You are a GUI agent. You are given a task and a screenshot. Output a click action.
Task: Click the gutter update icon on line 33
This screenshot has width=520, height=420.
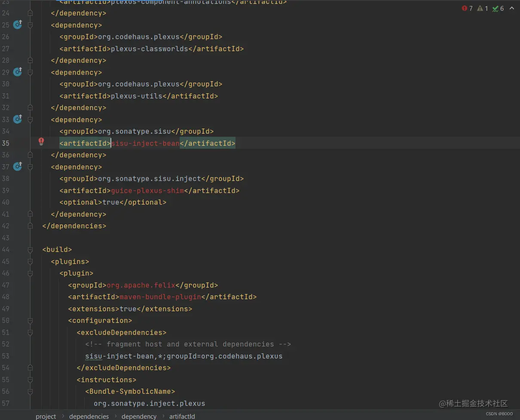coord(18,120)
